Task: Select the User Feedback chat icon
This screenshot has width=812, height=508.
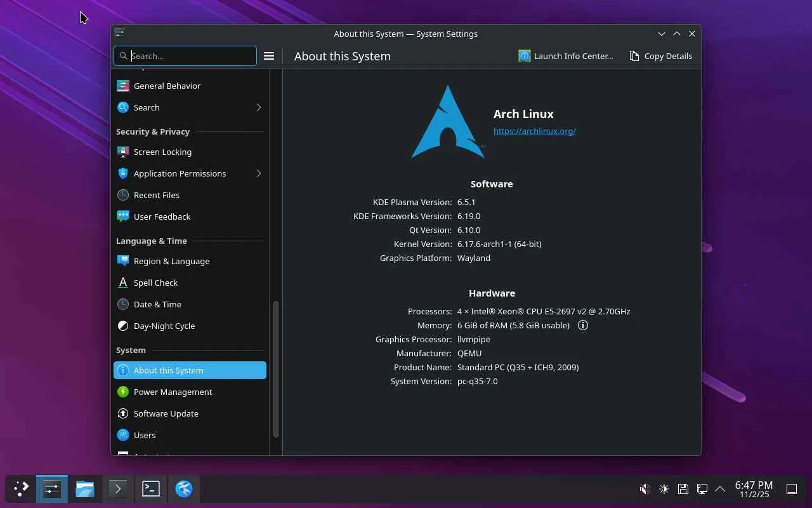Action: 123,217
